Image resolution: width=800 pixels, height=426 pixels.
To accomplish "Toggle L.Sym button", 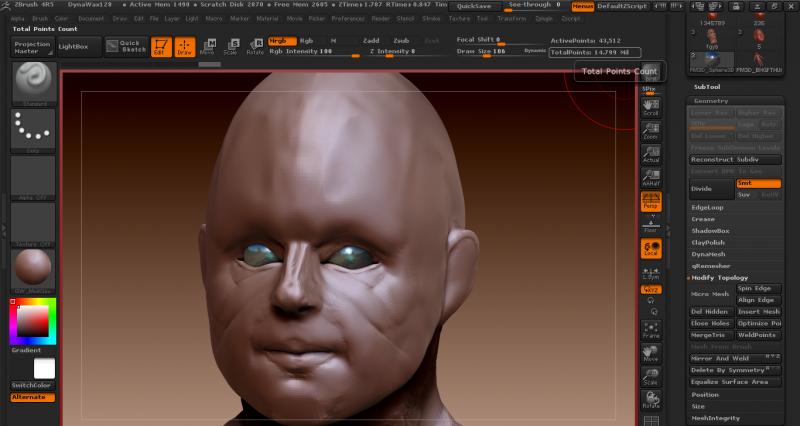I will click(x=651, y=273).
